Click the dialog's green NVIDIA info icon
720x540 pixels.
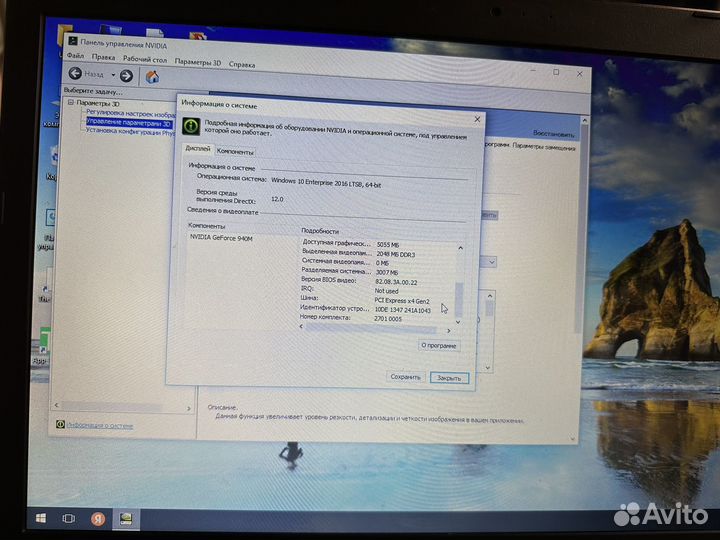click(x=191, y=126)
